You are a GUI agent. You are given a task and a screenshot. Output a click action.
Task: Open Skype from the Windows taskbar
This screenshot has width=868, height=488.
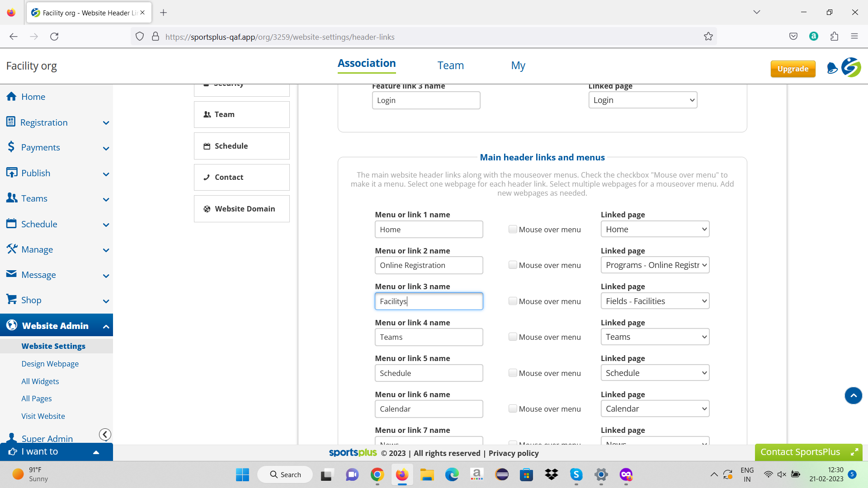576,474
